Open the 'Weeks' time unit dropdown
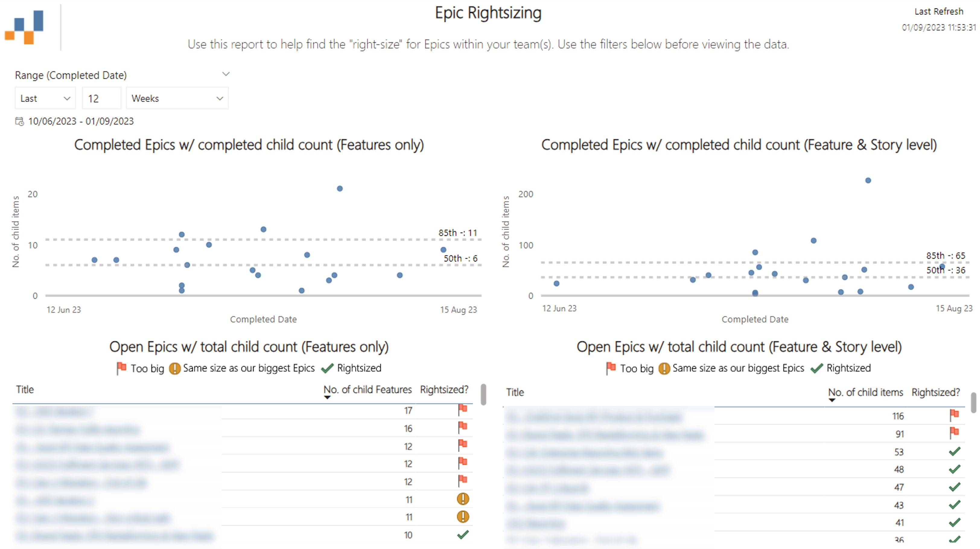The image size is (980, 549). click(x=177, y=98)
